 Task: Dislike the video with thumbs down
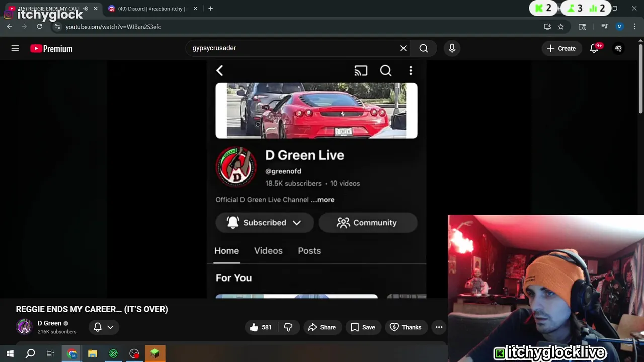288,327
